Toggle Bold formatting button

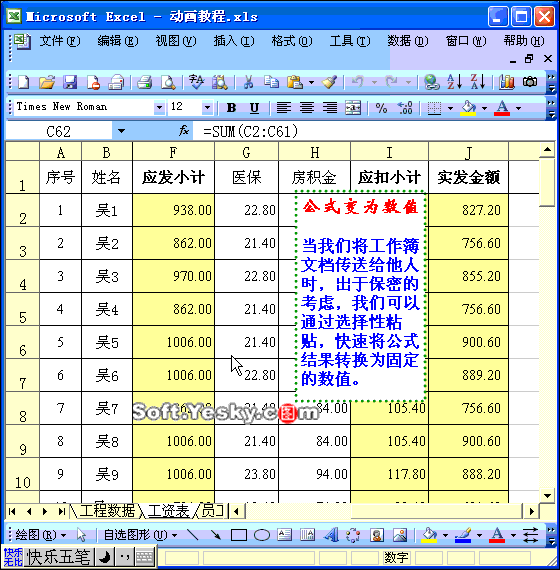click(231, 108)
